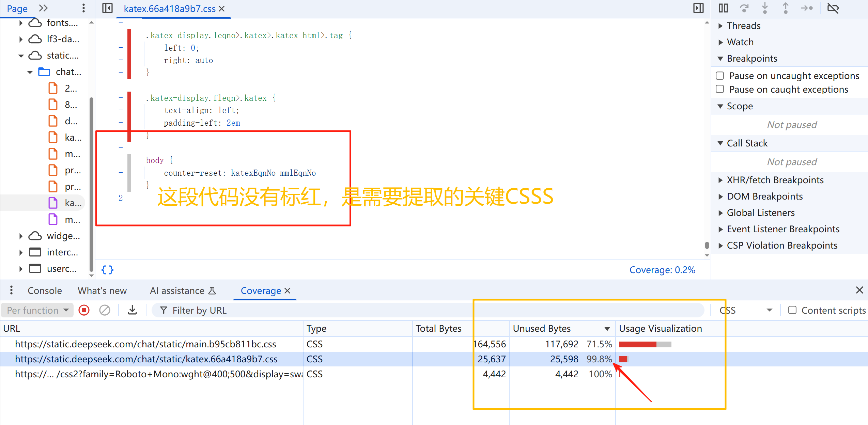Click the katex.css usage visualization bar
Image resolution: width=868 pixels, height=425 pixels.
(623, 359)
